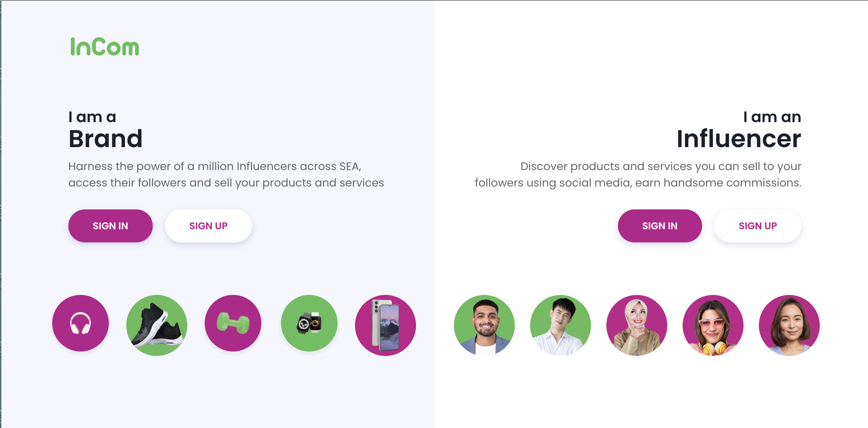Viewport: 868px width, 428px height.
Task: Click SIGN IN under the Brand section
Action: click(110, 226)
